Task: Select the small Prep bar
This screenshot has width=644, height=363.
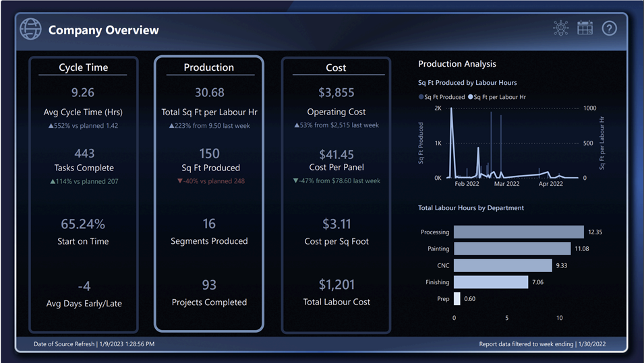Action: [x=457, y=298]
